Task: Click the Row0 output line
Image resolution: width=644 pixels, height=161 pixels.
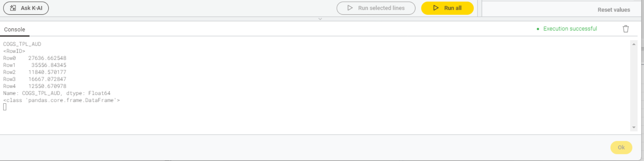Action: pos(35,58)
